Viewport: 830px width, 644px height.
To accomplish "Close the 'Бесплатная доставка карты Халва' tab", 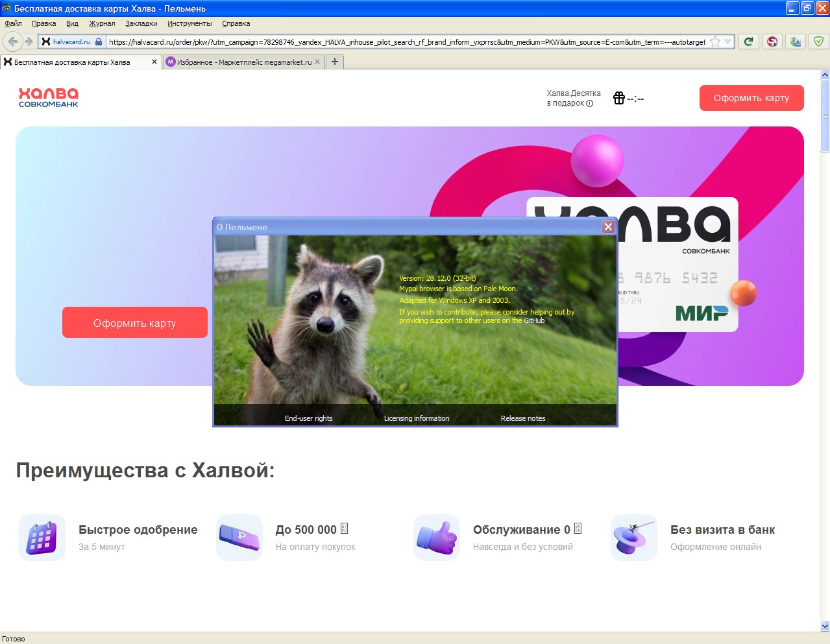I will 154,62.
